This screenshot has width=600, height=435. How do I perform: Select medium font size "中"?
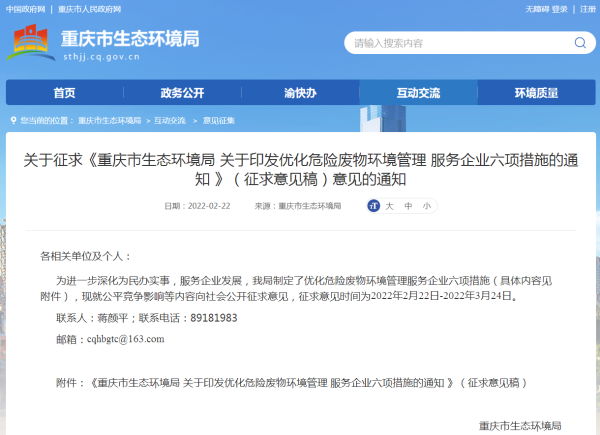tap(408, 206)
